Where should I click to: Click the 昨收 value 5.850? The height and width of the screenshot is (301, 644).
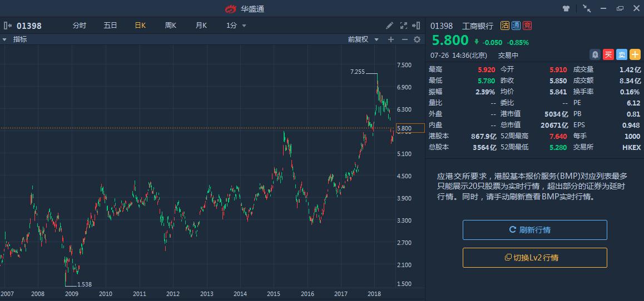pos(558,81)
